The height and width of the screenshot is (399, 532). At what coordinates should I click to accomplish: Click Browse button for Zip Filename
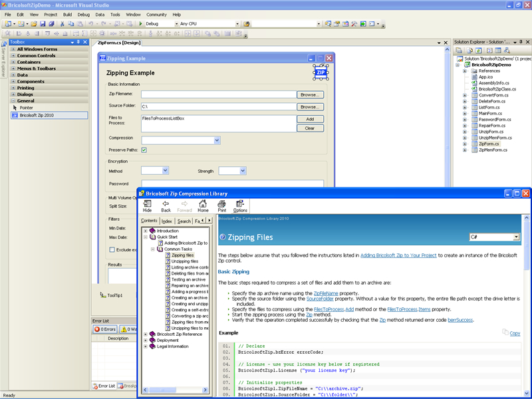(x=310, y=94)
